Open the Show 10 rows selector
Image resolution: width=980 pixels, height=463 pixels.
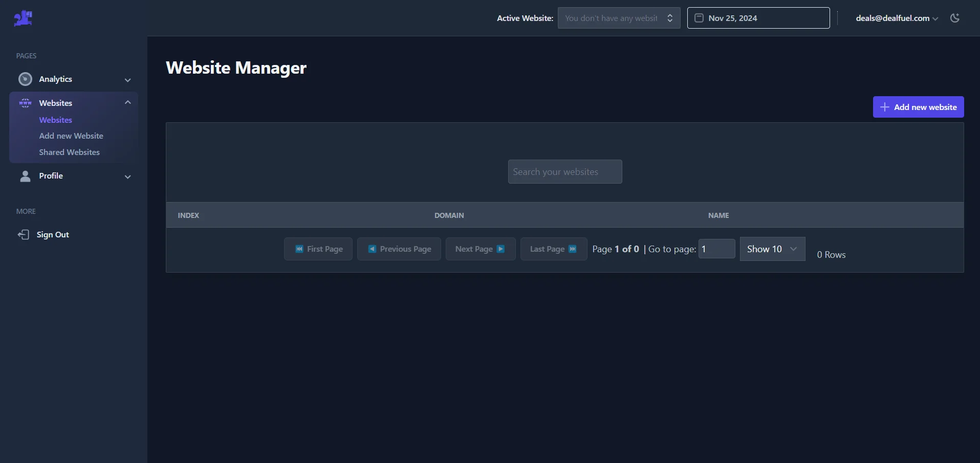[772, 249]
